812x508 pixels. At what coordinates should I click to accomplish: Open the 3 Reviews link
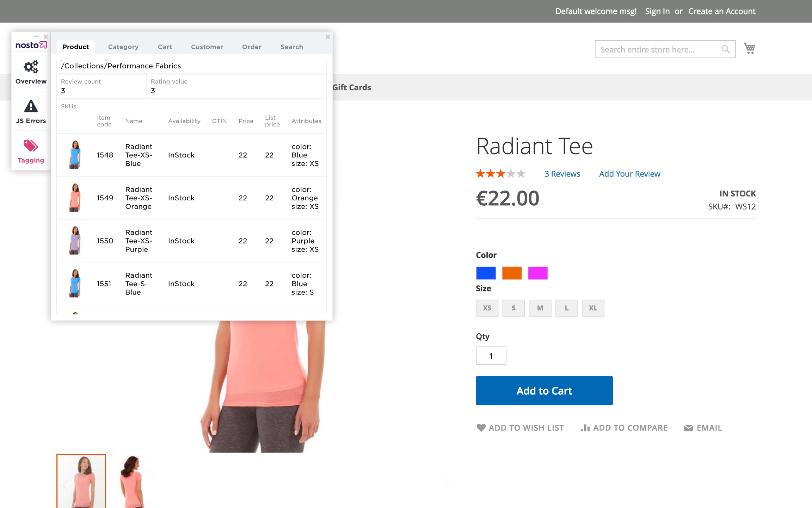click(562, 174)
